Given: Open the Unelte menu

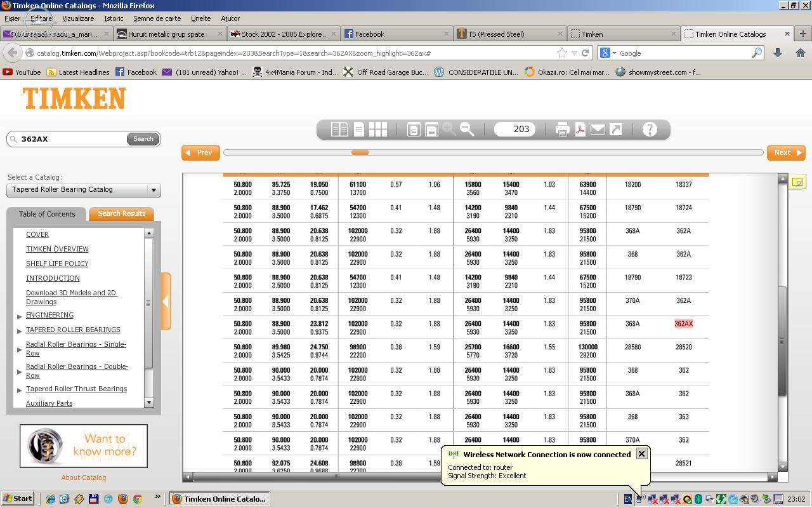Looking at the screenshot, I should 200,18.
